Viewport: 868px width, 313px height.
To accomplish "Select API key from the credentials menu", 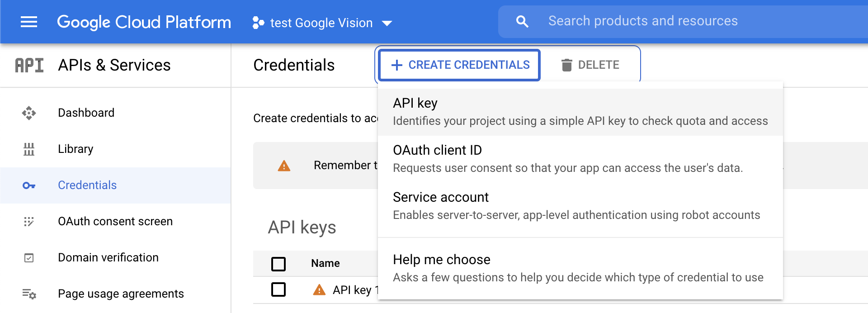I will pyautogui.click(x=580, y=112).
